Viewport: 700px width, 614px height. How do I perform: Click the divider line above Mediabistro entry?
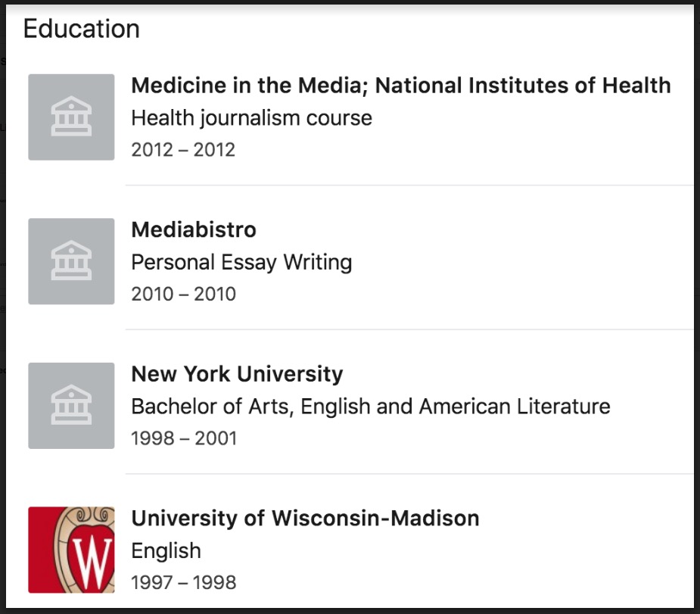pos(409,185)
